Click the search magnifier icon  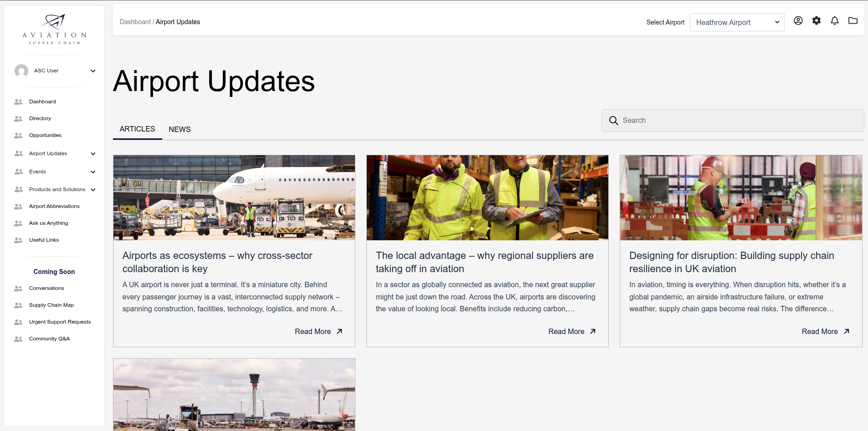[614, 121]
